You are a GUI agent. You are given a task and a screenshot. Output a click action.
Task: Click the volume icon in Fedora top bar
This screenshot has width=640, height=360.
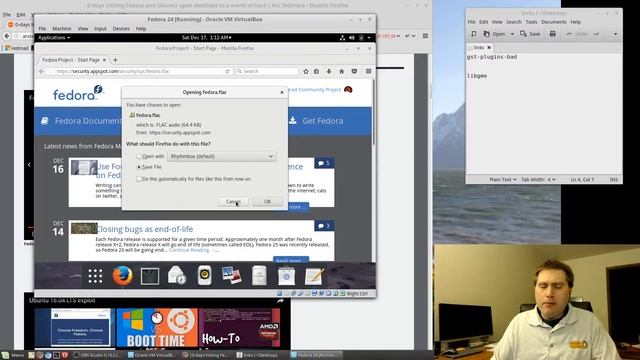(351, 38)
